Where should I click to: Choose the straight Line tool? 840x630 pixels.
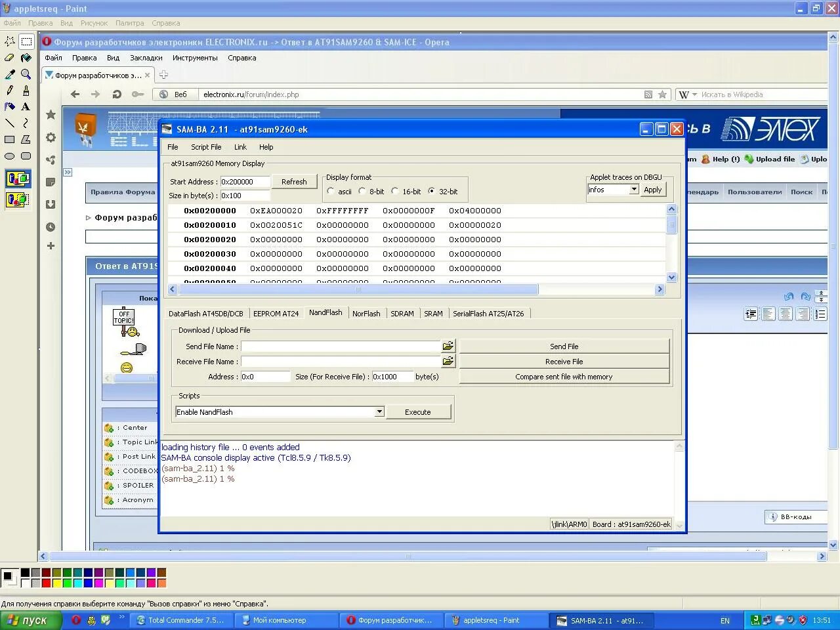[10, 123]
